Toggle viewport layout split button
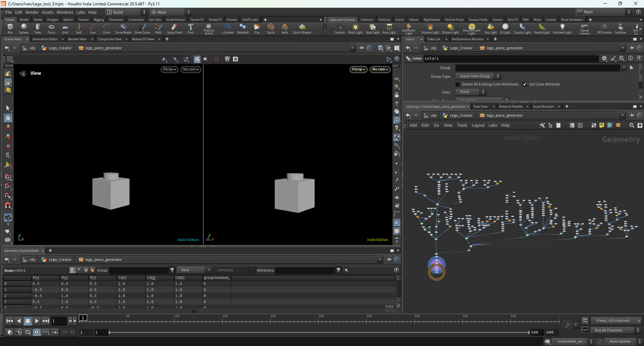 (x=397, y=48)
